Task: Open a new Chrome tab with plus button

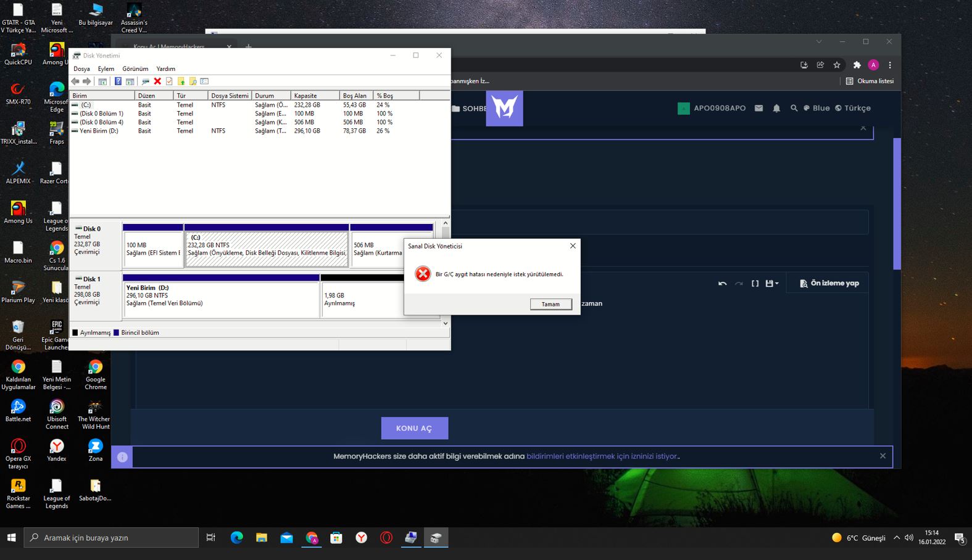Action: [249, 46]
